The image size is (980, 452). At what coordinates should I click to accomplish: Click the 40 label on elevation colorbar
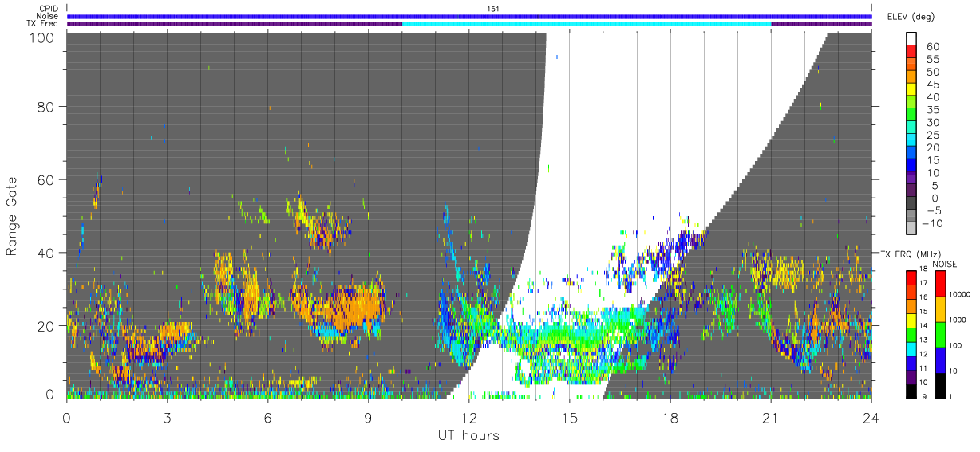pyautogui.click(x=933, y=97)
